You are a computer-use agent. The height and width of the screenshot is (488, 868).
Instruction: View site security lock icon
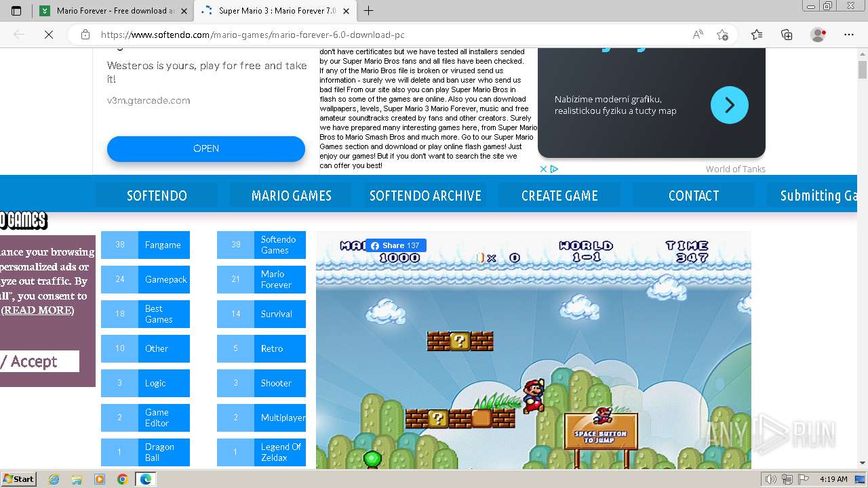[x=85, y=35]
